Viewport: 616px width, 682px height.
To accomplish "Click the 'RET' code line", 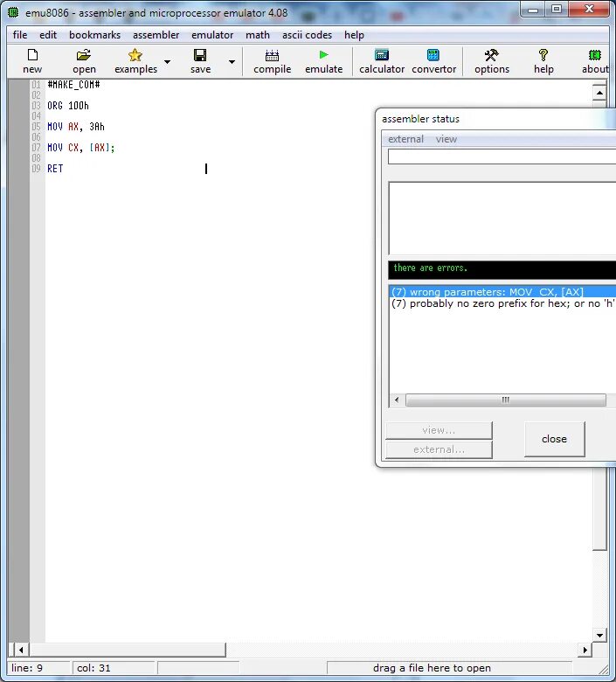I will tap(55, 169).
